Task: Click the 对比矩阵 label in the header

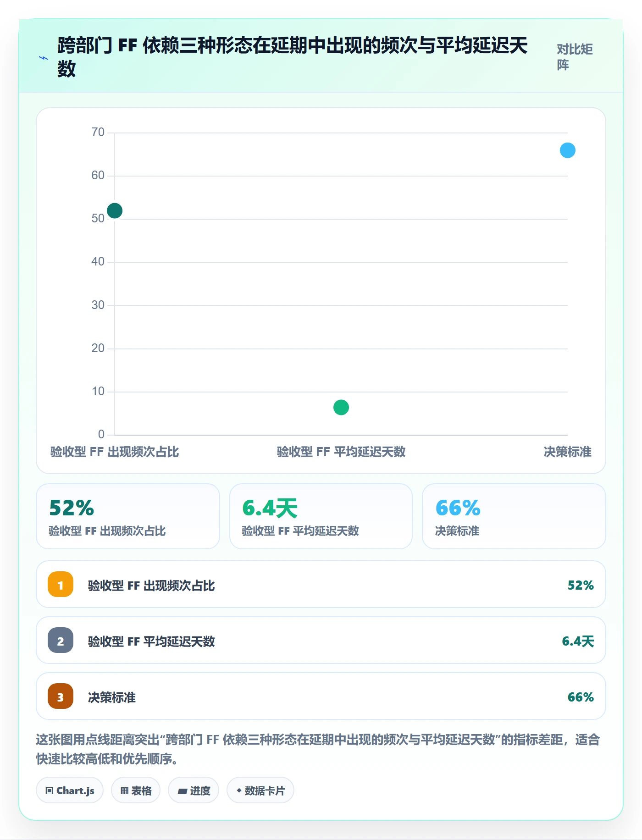Action: point(575,57)
